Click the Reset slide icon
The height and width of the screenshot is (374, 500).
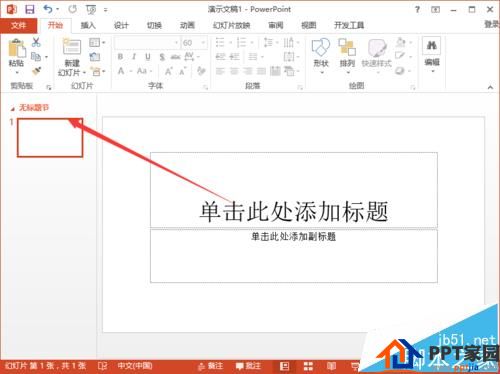pos(95,57)
